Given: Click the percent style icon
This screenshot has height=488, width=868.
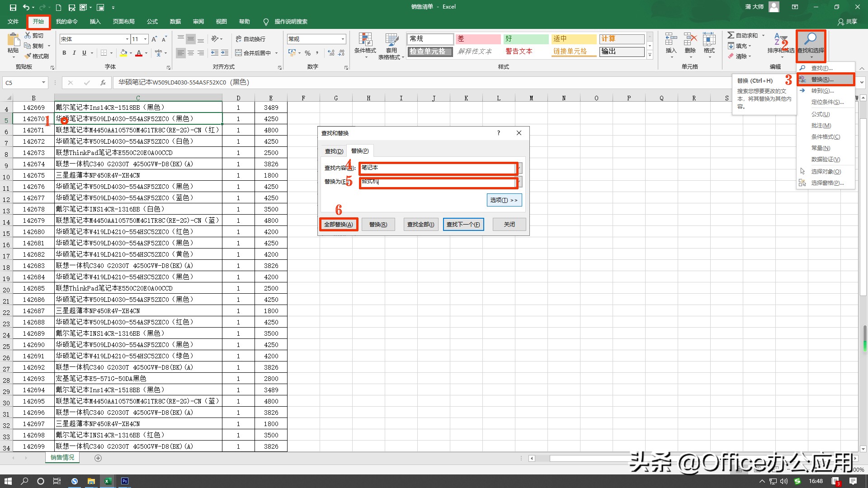Looking at the screenshot, I should coord(307,53).
